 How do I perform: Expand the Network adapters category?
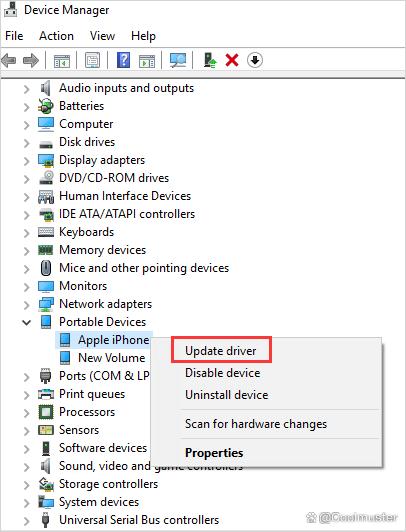tap(26, 304)
